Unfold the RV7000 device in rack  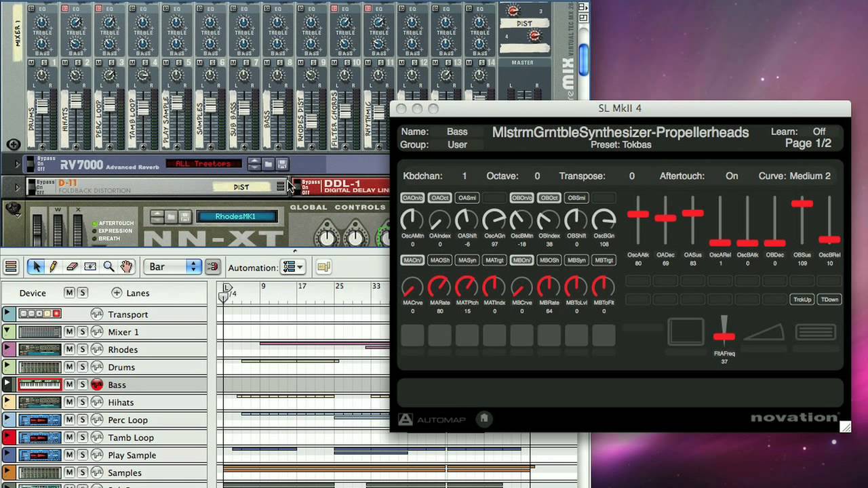pyautogui.click(x=18, y=163)
